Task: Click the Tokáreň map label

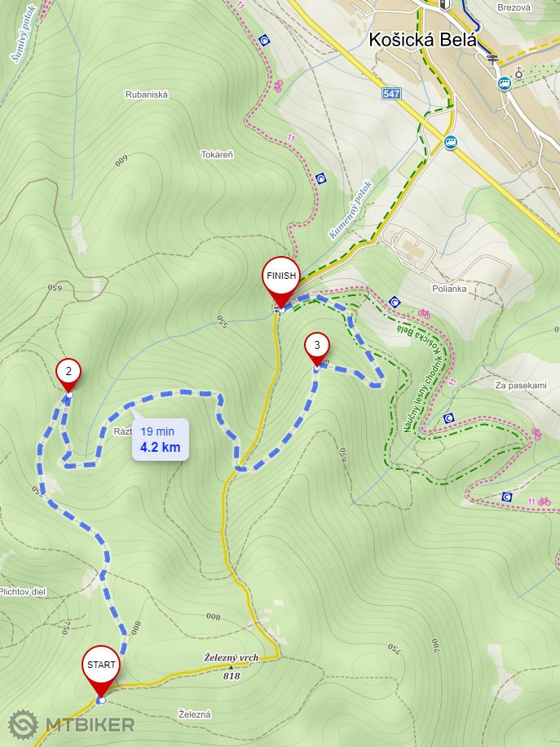Action: [217, 155]
